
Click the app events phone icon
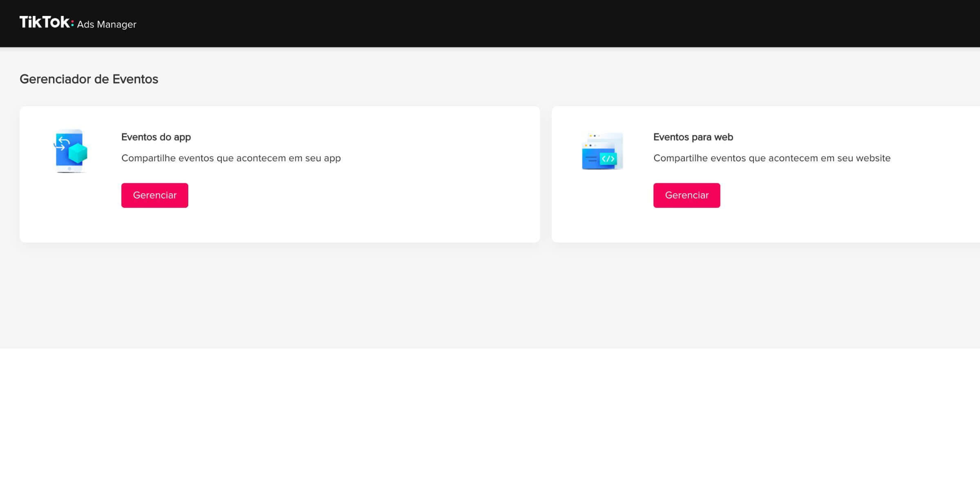point(70,151)
